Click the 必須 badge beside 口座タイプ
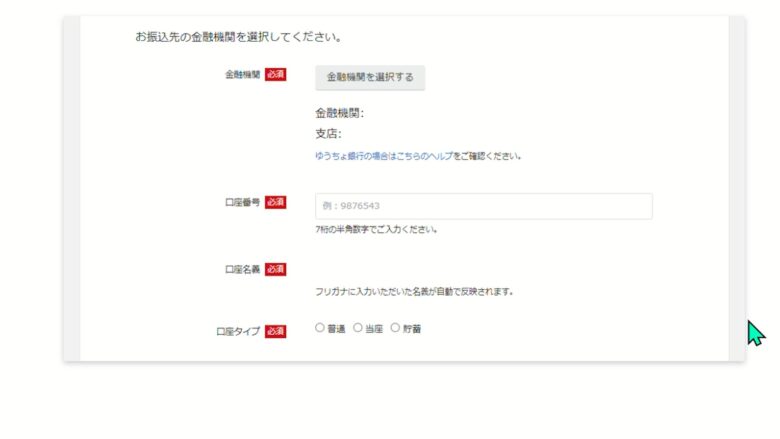 pyautogui.click(x=276, y=331)
